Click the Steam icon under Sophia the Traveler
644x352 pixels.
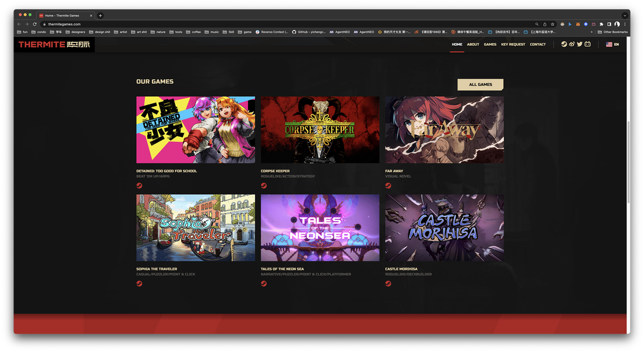pyautogui.click(x=139, y=283)
